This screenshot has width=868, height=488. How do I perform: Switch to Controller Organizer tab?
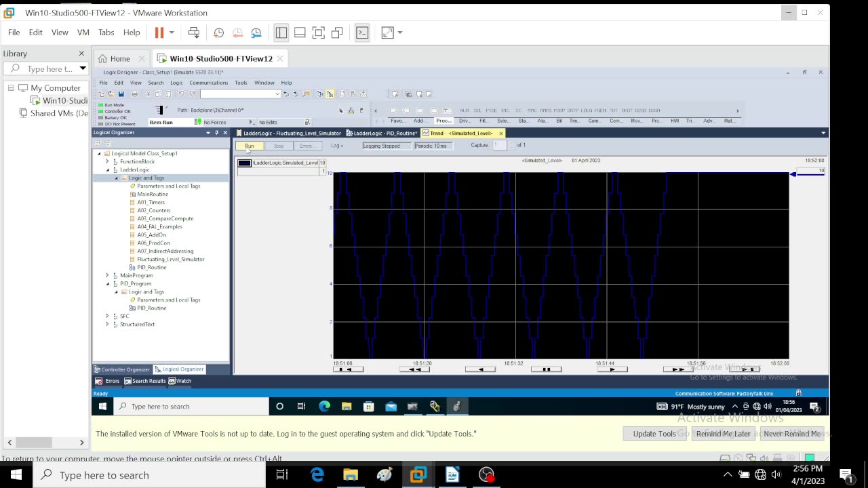122,369
